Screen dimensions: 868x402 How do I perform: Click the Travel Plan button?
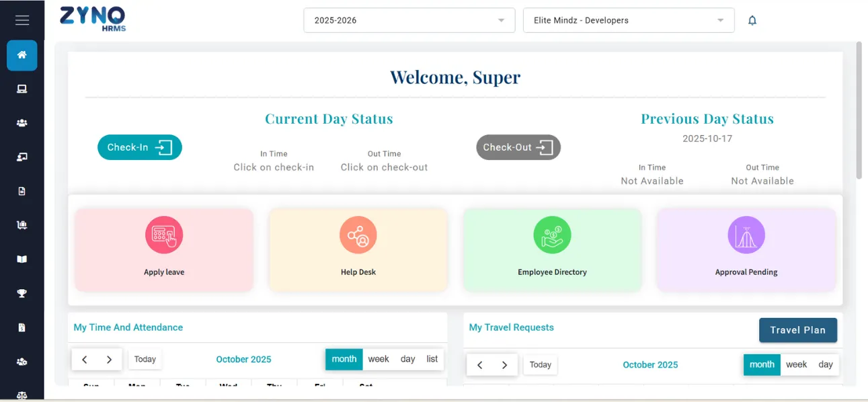click(797, 330)
